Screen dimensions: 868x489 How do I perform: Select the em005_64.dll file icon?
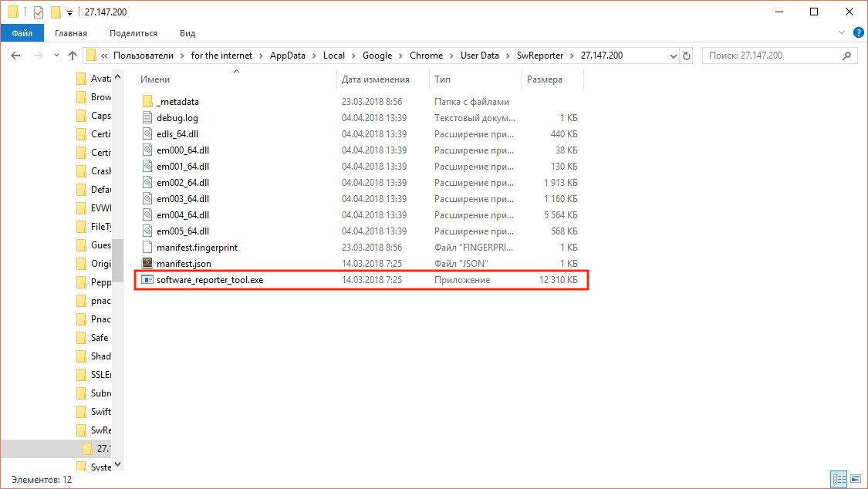point(147,231)
